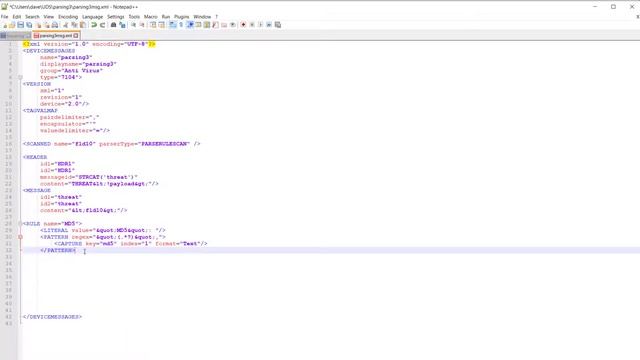Undo the last edit with green arrow
Viewport: 640px width, 360px height.
pos(94,25)
